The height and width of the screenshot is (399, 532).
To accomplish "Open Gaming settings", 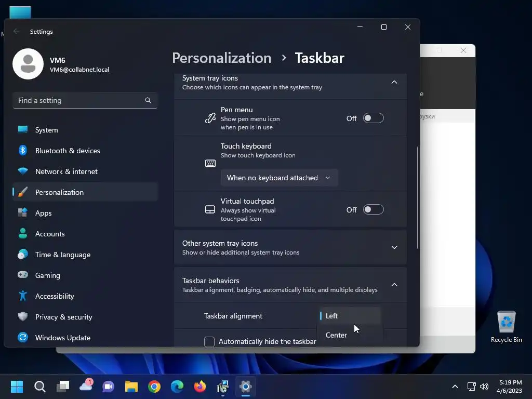I will [85, 275].
